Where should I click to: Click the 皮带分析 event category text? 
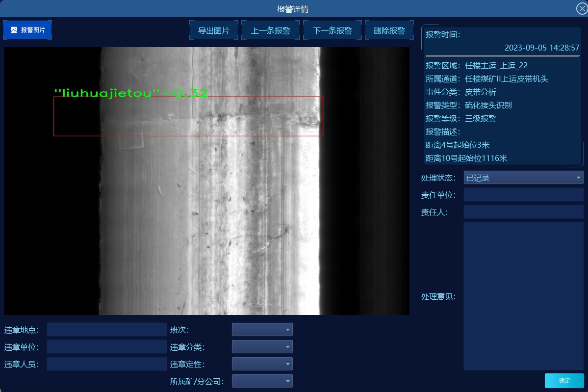pos(481,92)
